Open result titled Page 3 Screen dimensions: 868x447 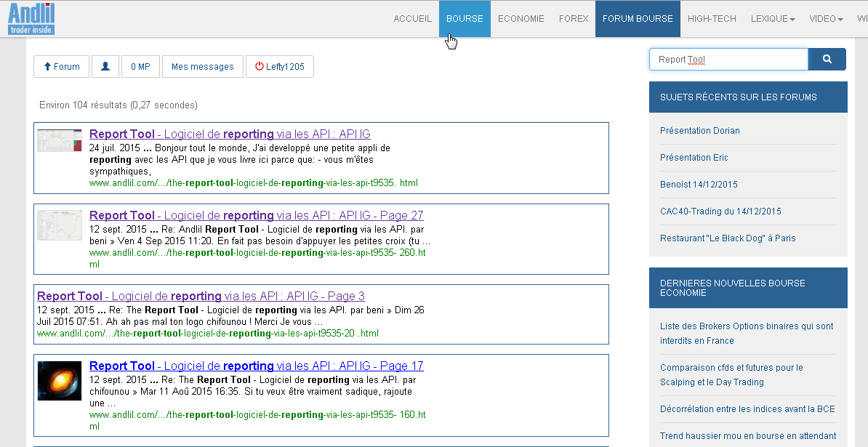click(201, 296)
